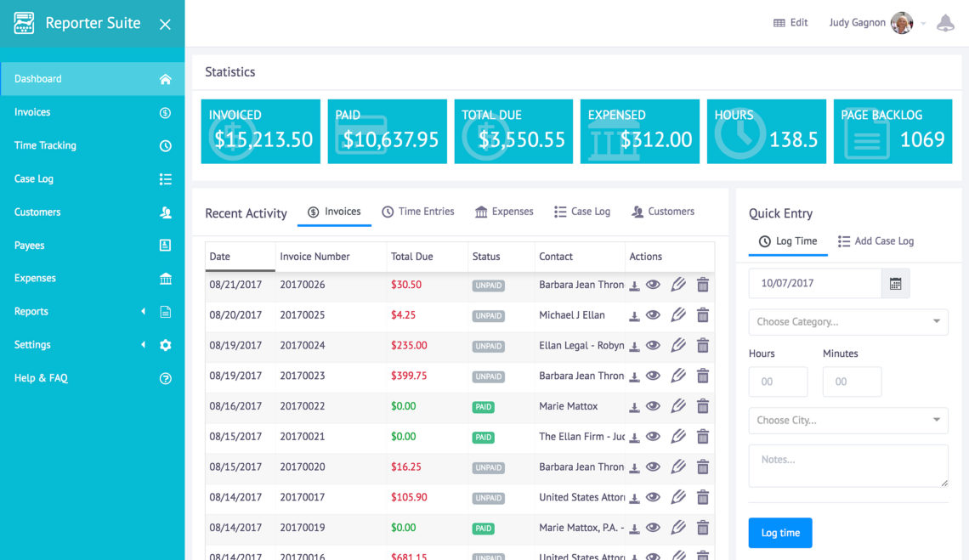Edit invoice 20170025 with pencil icon
Screen dimensions: 969x560
pos(678,315)
